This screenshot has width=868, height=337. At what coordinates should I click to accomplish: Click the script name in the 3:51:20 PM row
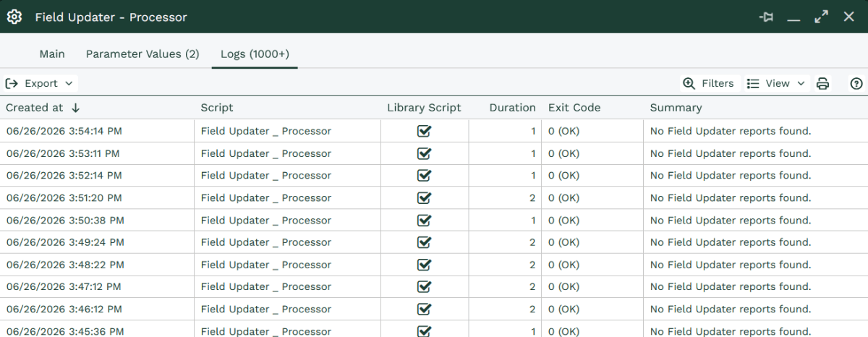click(266, 198)
